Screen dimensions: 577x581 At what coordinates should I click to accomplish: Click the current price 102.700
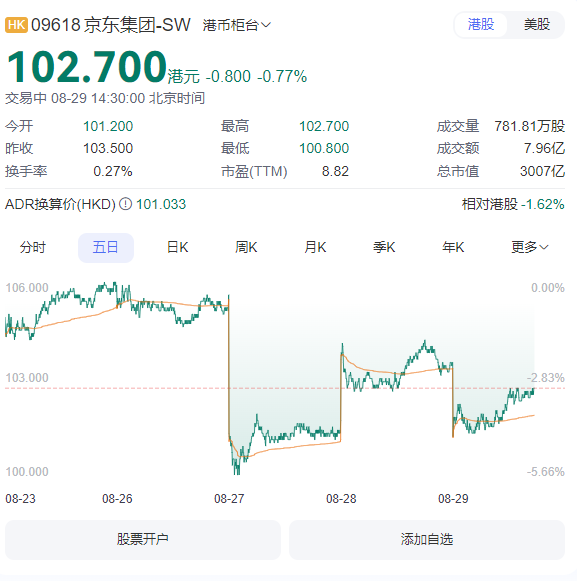(87, 67)
